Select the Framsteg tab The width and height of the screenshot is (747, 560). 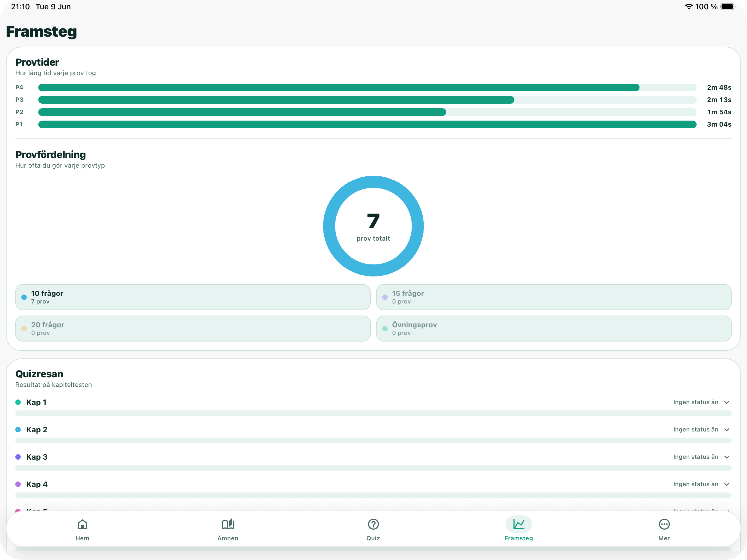518,529
